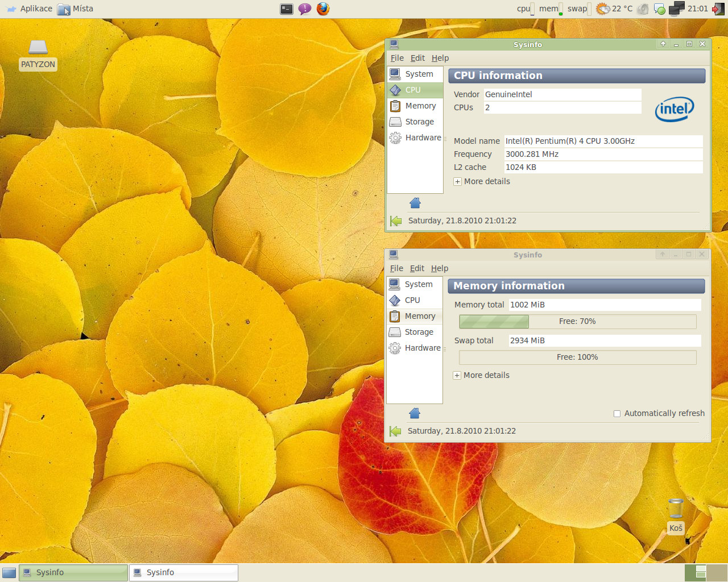728x582 pixels.
Task: Click the show desktop icon in taskbar
Action: pos(9,572)
